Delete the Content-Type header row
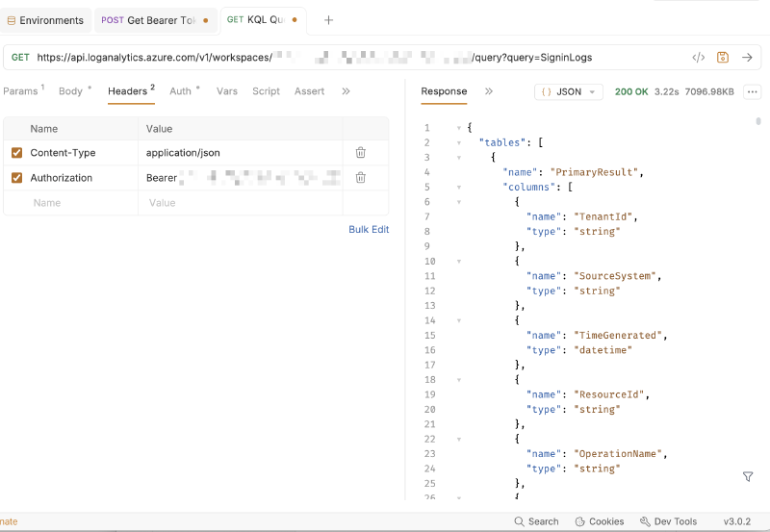Screen dimensions: 770x532 pyautogui.click(x=360, y=153)
